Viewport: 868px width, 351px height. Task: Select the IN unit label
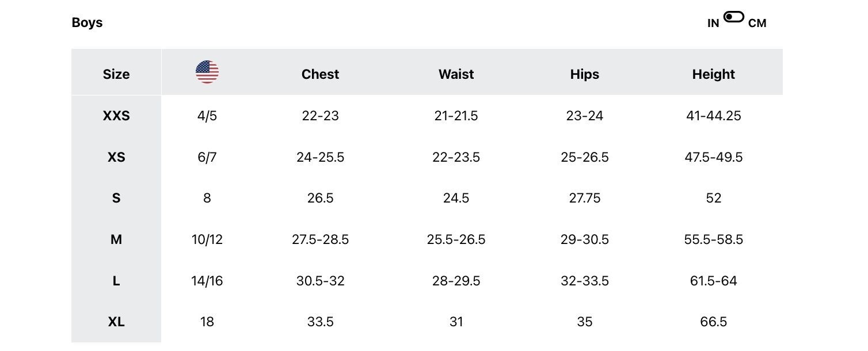(x=713, y=24)
